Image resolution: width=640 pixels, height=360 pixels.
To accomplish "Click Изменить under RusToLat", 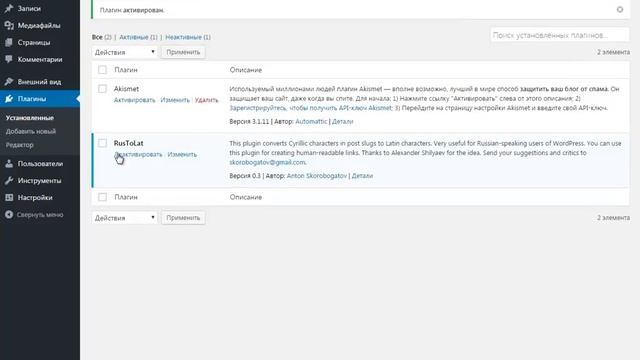I will pos(182,154).
